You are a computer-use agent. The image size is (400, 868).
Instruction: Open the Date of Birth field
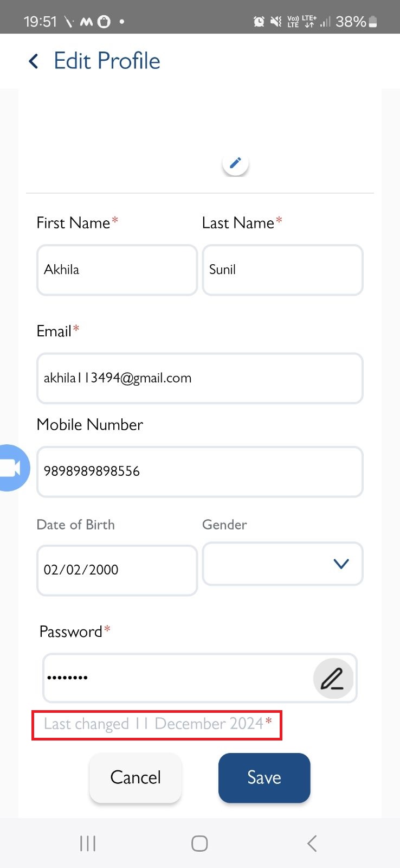point(117,570)
